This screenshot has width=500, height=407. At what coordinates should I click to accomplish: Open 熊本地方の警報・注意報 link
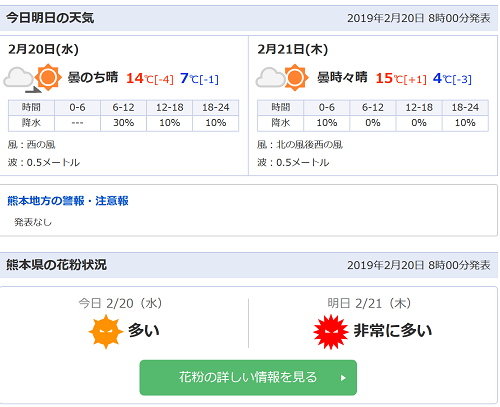(68, 201)
